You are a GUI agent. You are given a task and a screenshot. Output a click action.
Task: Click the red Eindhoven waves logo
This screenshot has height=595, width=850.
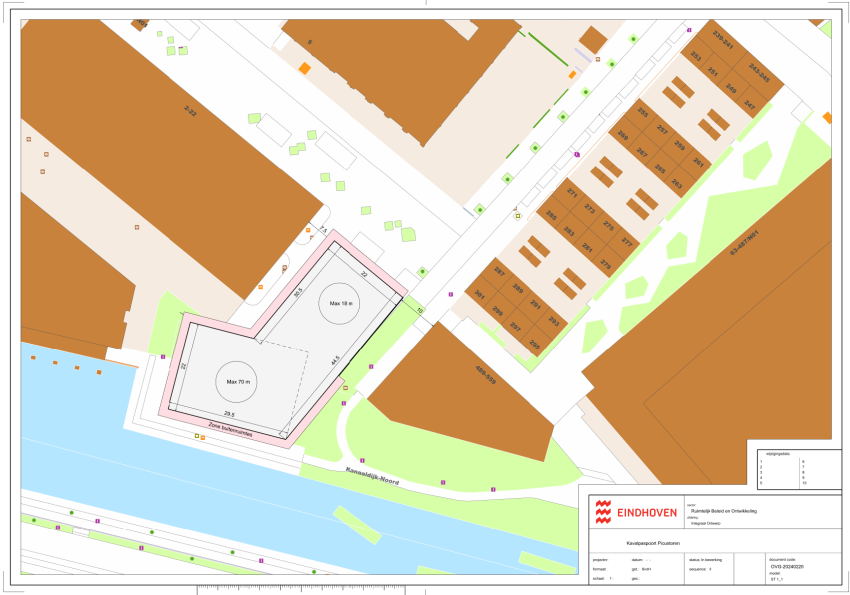(x=602, y=511)
